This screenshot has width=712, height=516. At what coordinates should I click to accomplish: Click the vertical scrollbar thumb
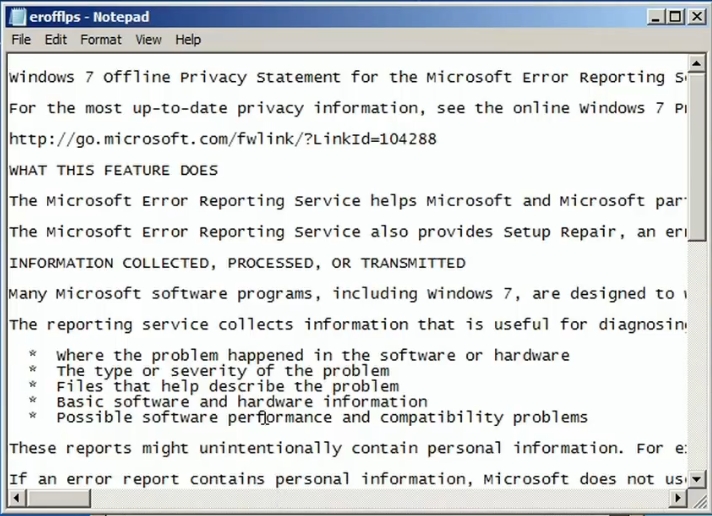[696, 156]
